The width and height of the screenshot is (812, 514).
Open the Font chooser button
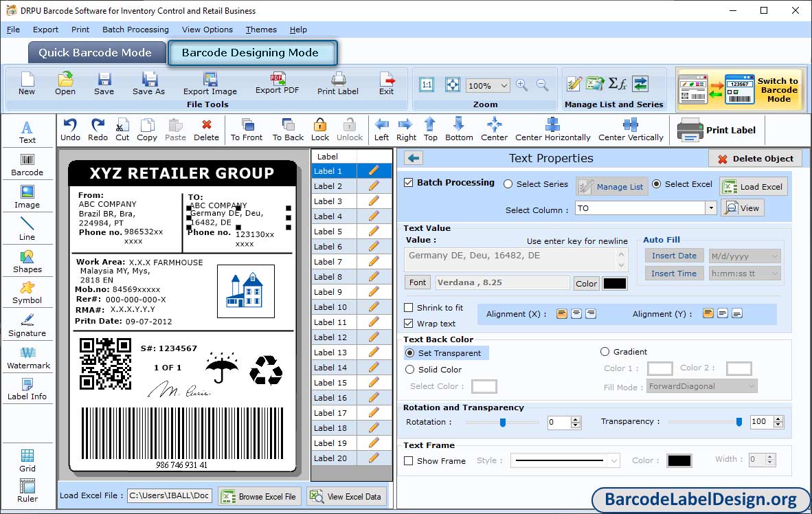click(418, 282)
